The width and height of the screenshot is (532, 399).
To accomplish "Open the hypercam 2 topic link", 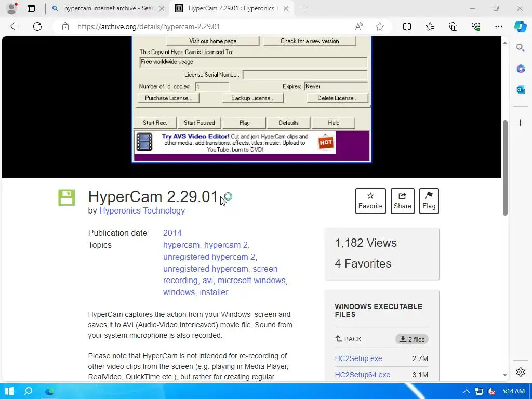I will pyautogui.click(x=226, y=245).
